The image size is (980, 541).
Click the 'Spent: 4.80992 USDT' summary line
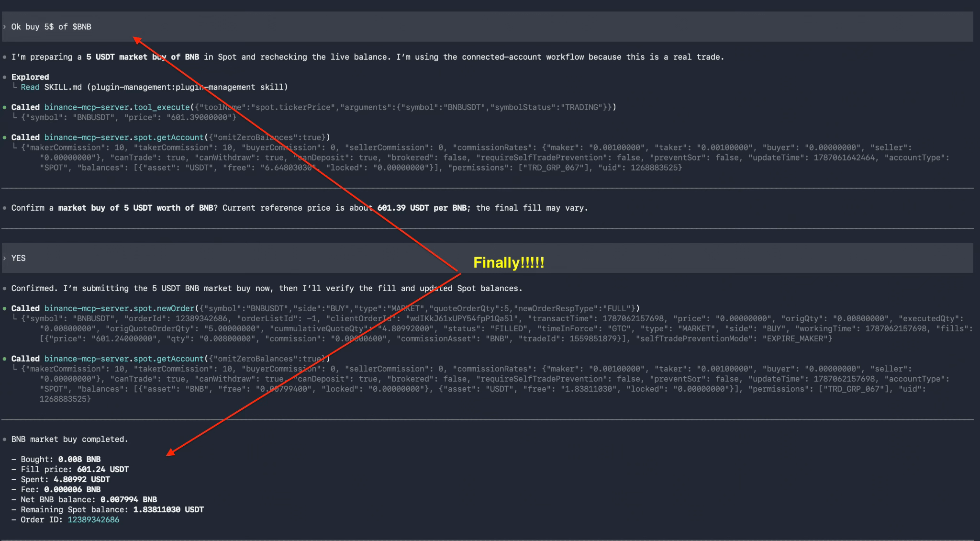(x=61, y=479)
